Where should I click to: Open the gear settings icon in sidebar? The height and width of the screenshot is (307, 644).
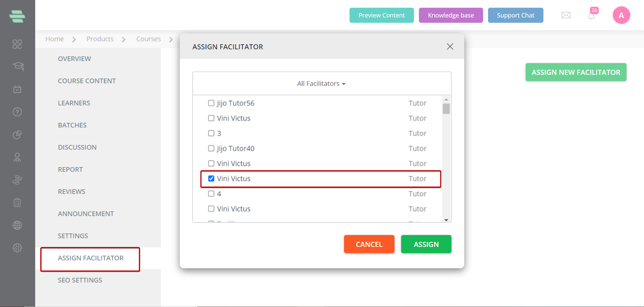click(17, 248)
